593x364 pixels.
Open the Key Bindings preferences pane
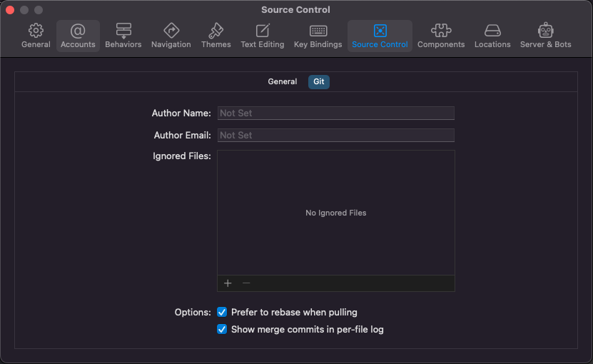tap(318, 36)
